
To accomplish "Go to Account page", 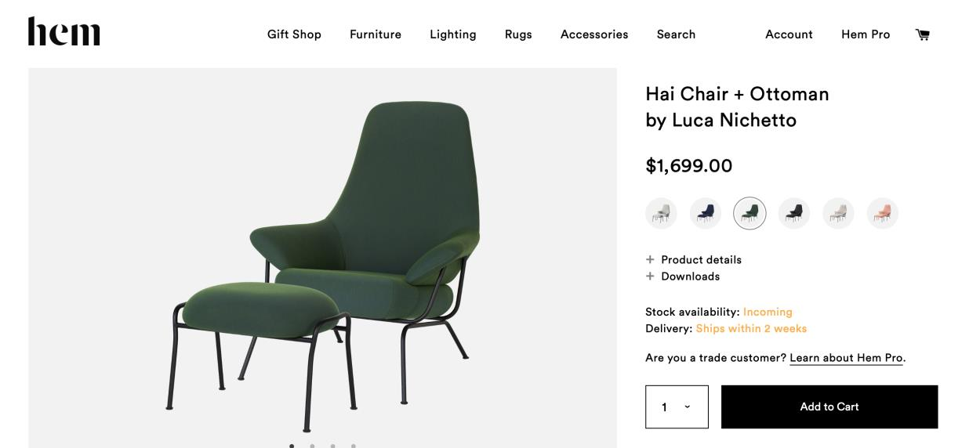I will (789, 34).
